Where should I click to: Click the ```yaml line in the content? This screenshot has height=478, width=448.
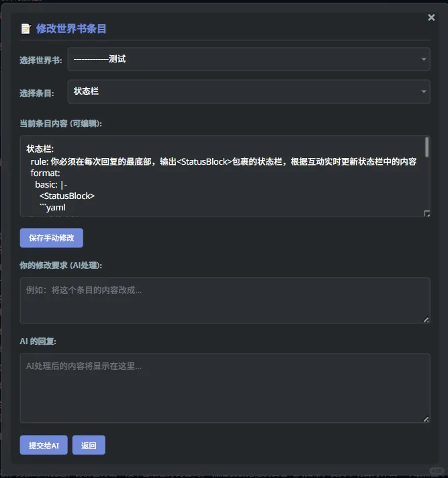point(52,207)
